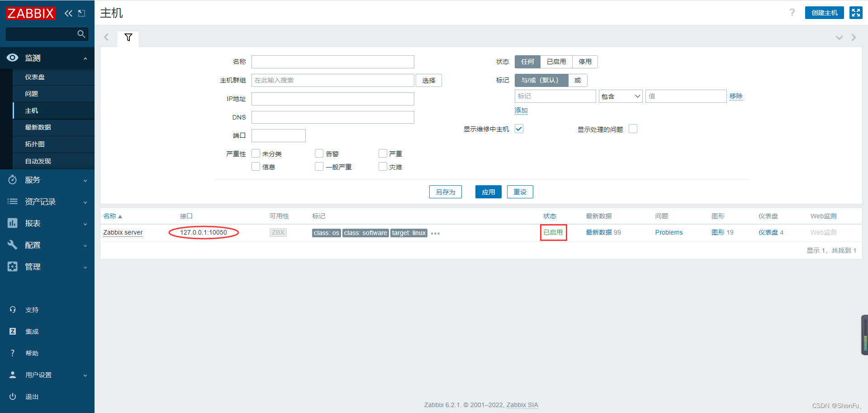Image resolution: width=868 pixels, height=413 pixels.
Task: Click the monitoring eye icon
Action: [x=13, y=58]
